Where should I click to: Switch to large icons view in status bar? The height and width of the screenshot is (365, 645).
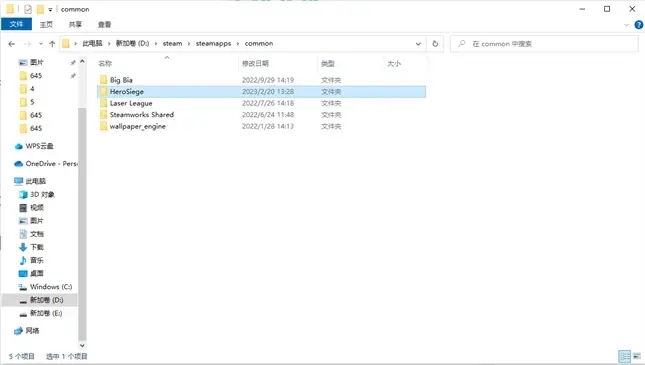click(637, 356)
